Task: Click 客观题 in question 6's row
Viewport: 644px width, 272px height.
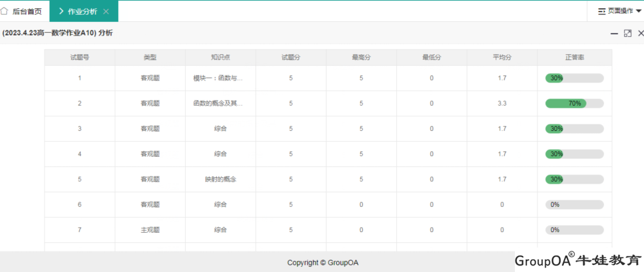Action: click(150, 205)
